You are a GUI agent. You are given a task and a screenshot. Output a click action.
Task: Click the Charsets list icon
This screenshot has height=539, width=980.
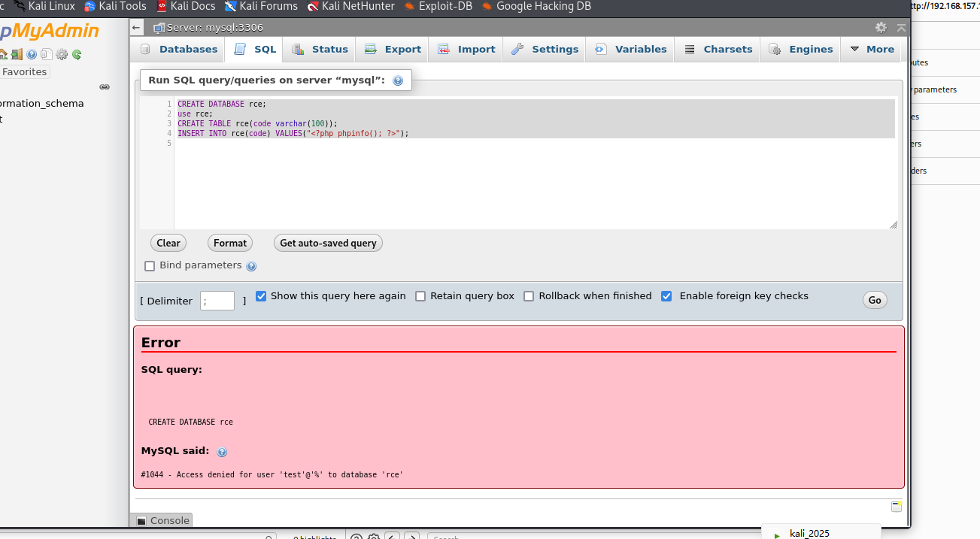pyautogui.click(x=690, y=50)
